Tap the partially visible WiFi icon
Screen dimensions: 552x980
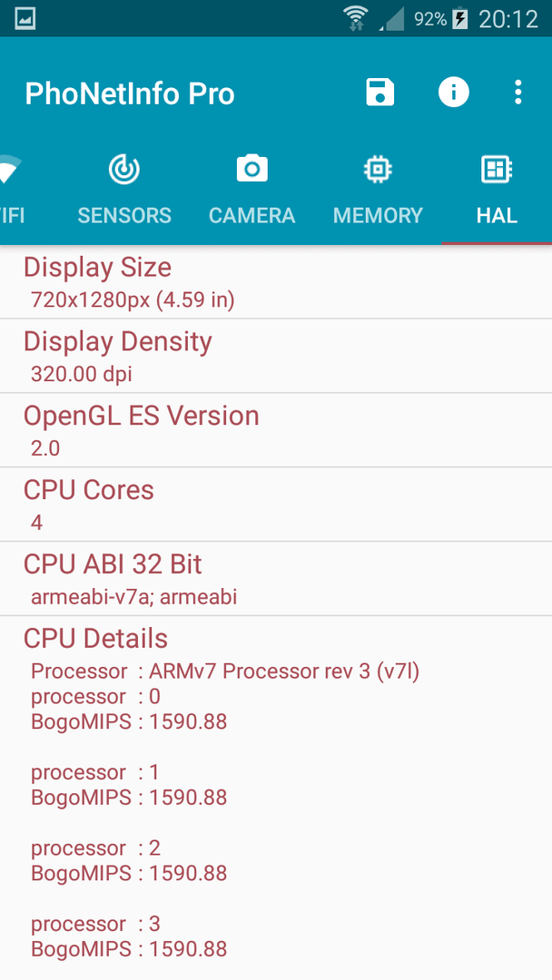9,170
